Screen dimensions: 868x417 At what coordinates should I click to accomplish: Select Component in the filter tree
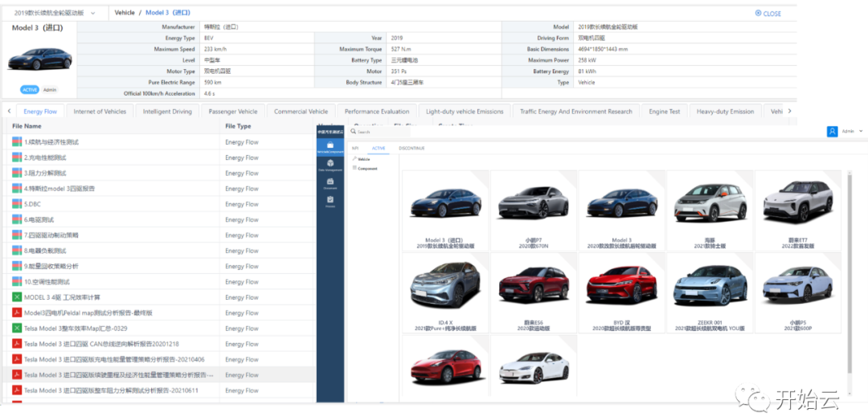coord(366,169)
